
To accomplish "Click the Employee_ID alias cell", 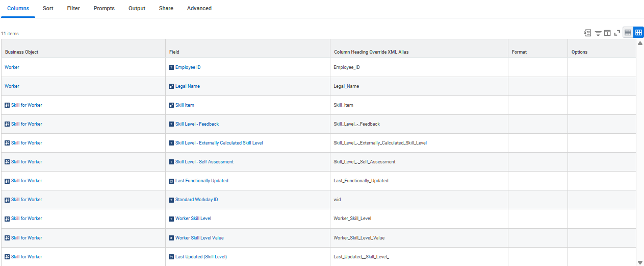I will point(419,67).
